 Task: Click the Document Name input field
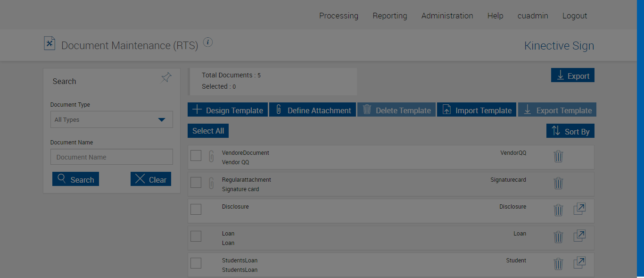tap(112, 157)
